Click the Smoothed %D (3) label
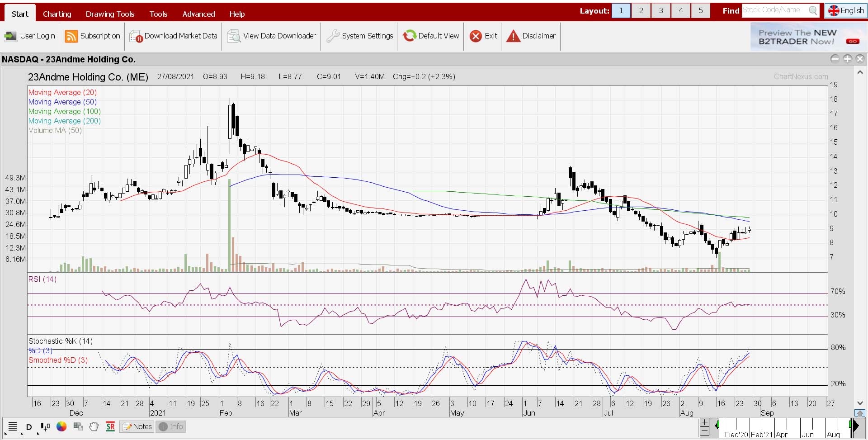Viewport: 868px width, 440px height. coord(58,360)
